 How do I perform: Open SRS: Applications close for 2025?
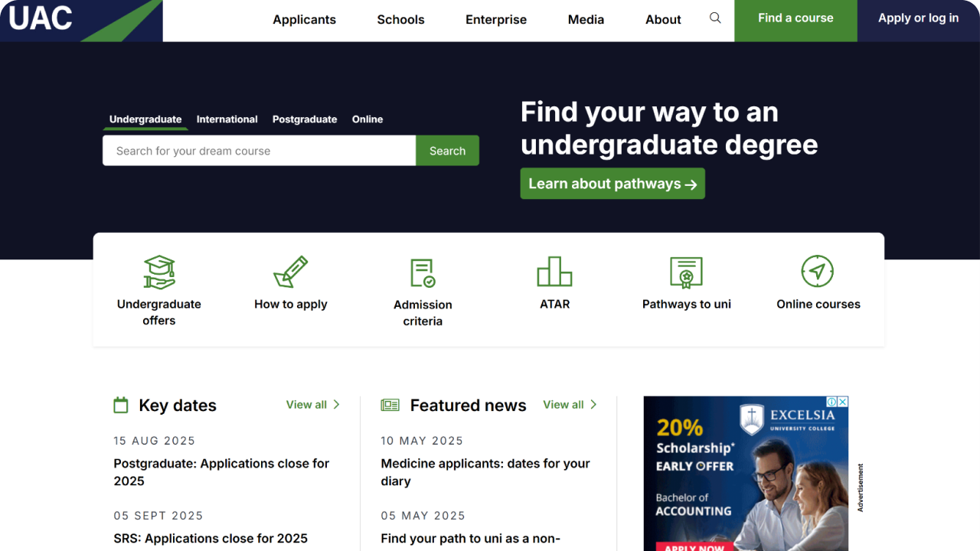tap(211, 539)
